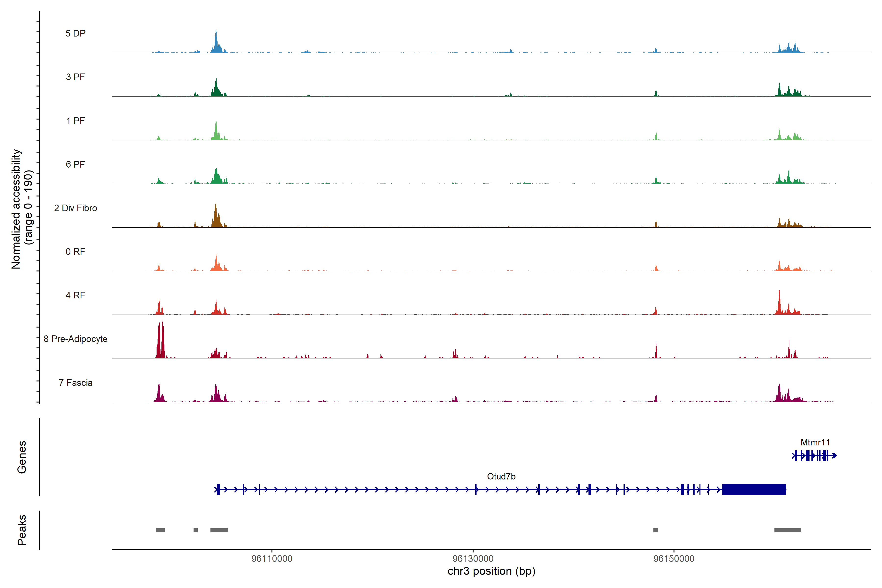Click the large Otud7b 3' exon block

click(754, 489)
